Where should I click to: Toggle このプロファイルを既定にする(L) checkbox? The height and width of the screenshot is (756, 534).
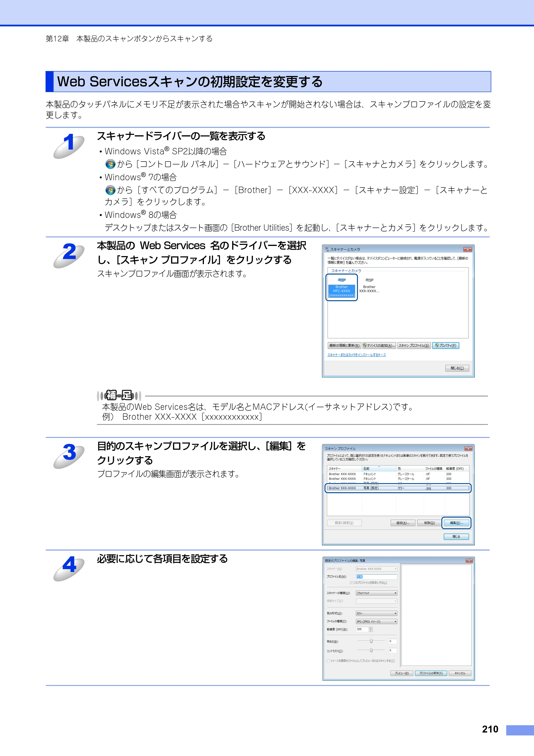click(x=352, y=583)
